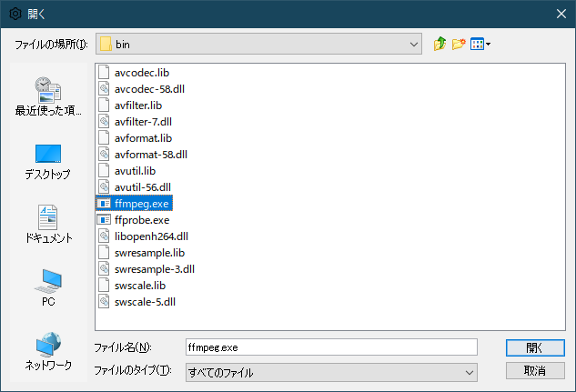Screen dimensions: 576x392
Task: Select libopenh264.dll file name
Action: click(151, 236)
